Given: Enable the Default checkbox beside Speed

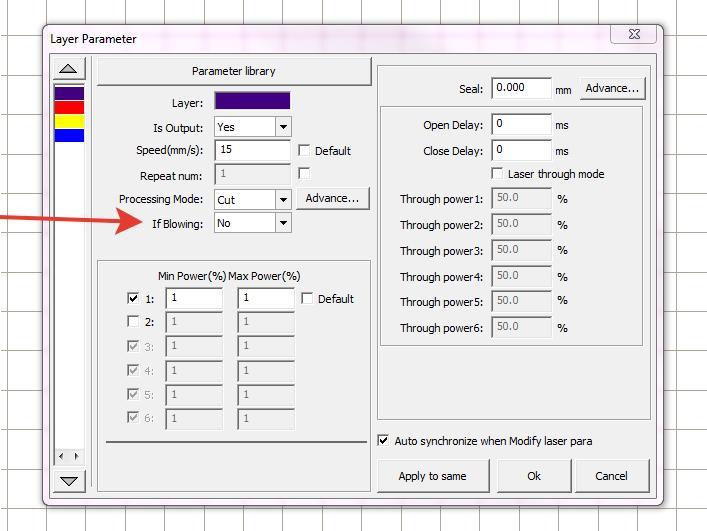Looking at the screenshot, I should pyautogui.click(x=305, y=151).
